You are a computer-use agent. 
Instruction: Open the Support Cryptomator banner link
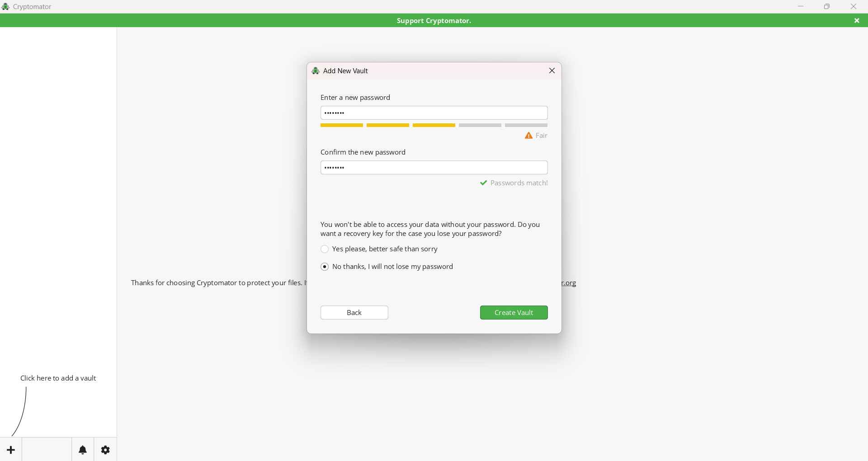point(434,21)
